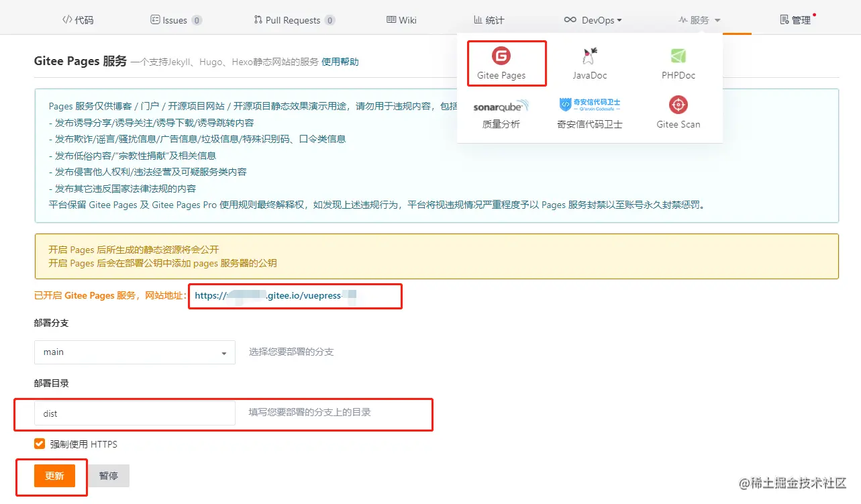
Task: Toggle the 强制使用 HTTPS checkbox
Action: 40,444
